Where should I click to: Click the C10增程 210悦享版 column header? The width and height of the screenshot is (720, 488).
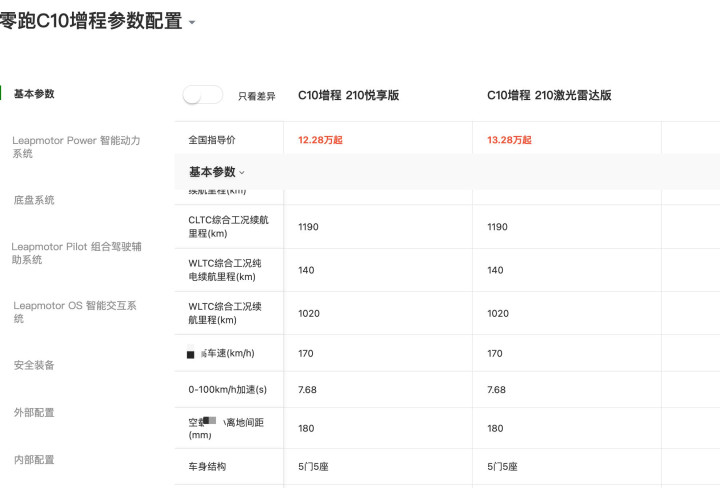click(349, 95)
